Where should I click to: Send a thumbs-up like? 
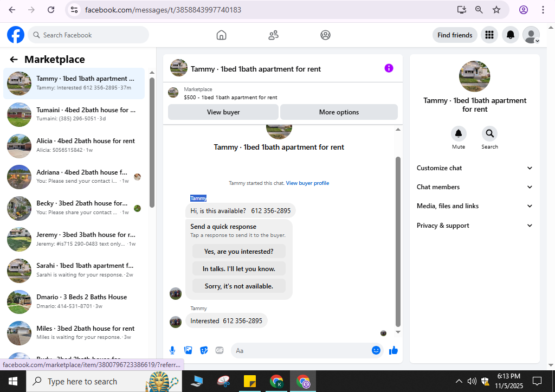393,351
